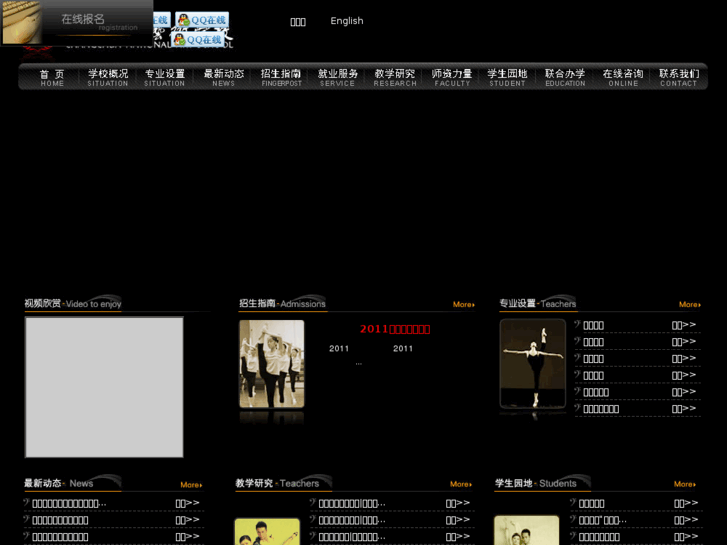
Task: Switch site language to English
Action: [x=347, y=21]
